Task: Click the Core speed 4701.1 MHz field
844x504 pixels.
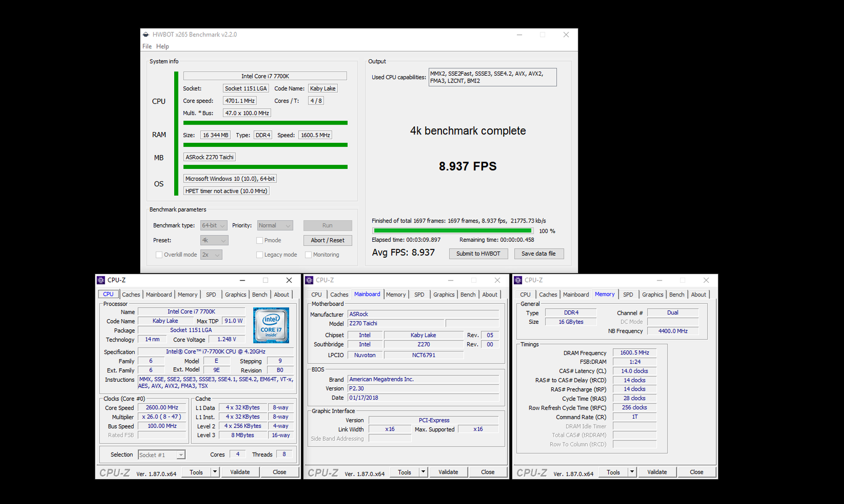Action: [240, 101]
